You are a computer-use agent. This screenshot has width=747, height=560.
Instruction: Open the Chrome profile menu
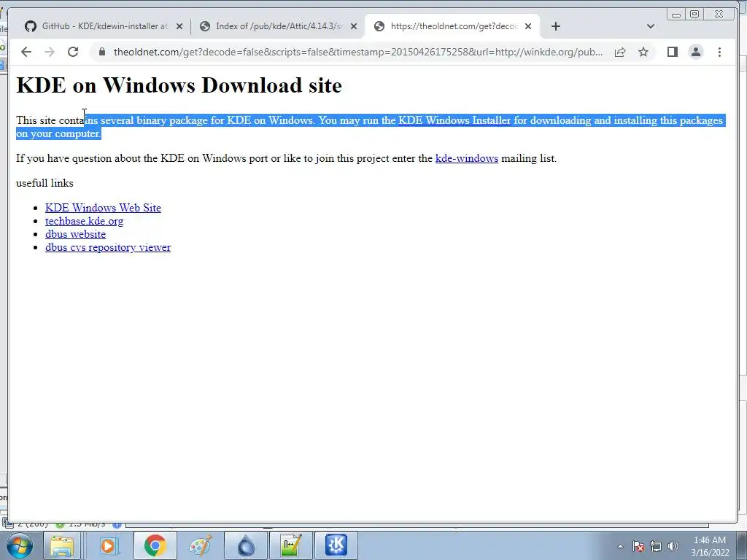coord(695,52)
